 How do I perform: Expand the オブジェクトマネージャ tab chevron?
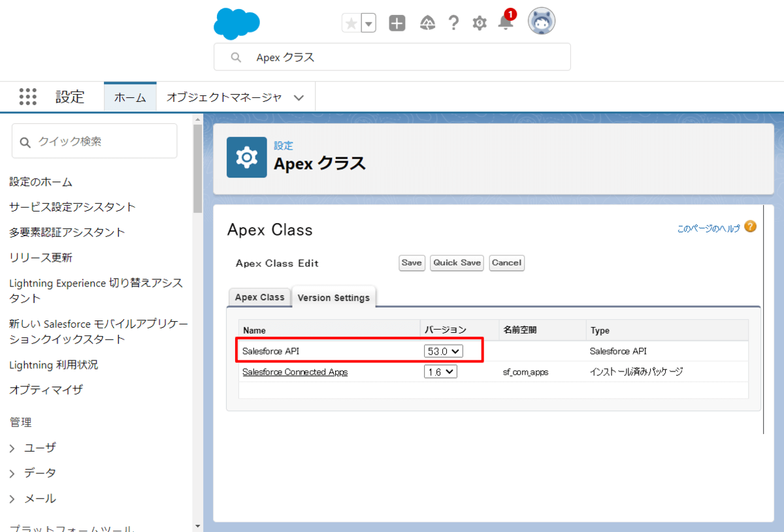299,97
